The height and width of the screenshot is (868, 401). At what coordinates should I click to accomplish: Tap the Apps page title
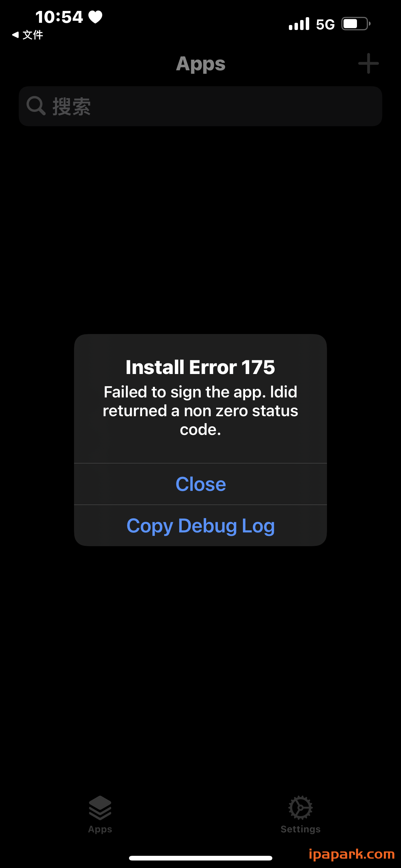click(201, 64)
